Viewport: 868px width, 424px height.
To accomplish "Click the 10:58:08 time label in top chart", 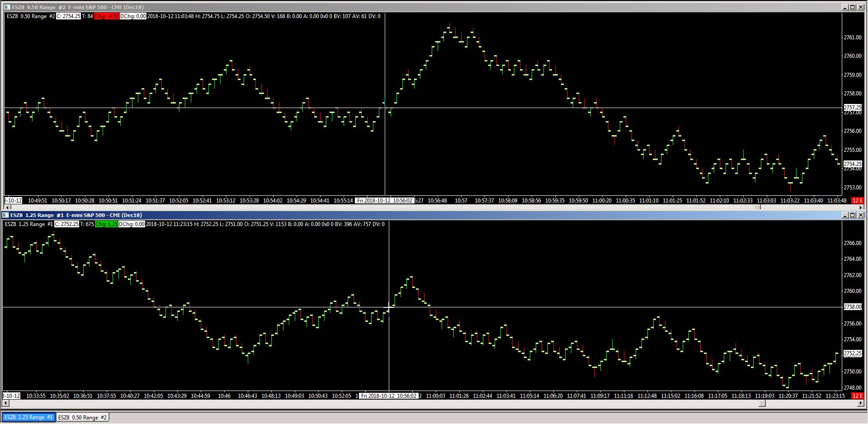I will point(508,201).
